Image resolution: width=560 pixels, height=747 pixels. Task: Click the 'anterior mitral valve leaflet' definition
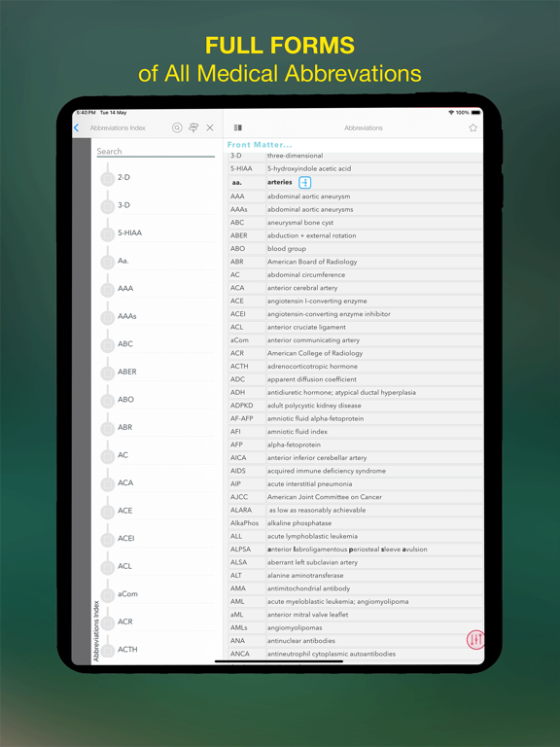coord(307,615)
